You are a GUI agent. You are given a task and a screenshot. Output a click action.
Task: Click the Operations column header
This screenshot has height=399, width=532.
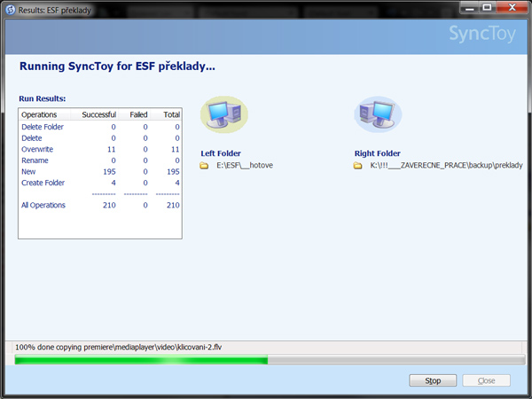point(40,114)
